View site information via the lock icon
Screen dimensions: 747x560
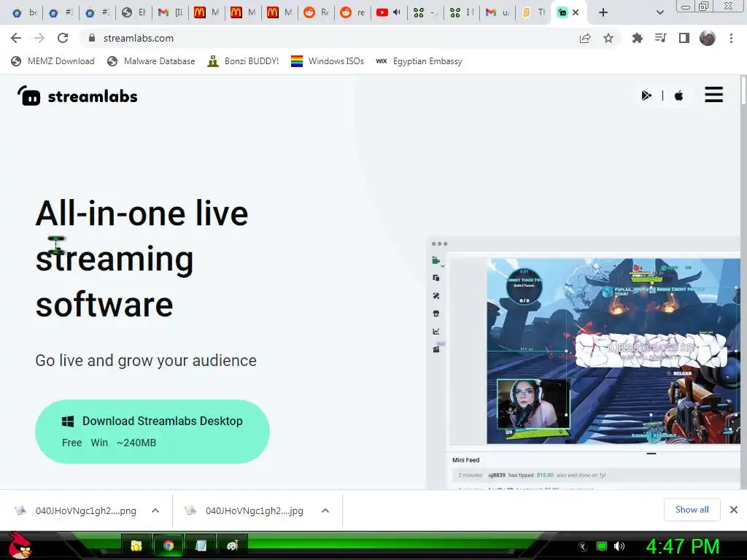[92, 38]
